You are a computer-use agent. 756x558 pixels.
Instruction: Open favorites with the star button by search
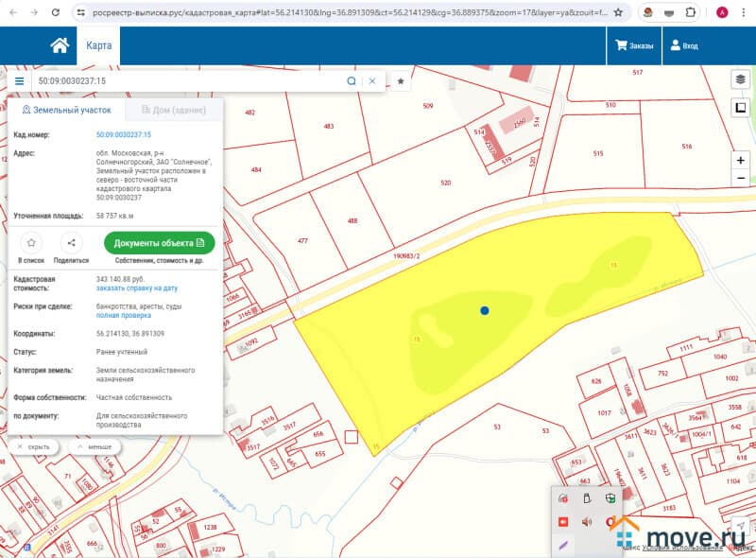[401, 81]
